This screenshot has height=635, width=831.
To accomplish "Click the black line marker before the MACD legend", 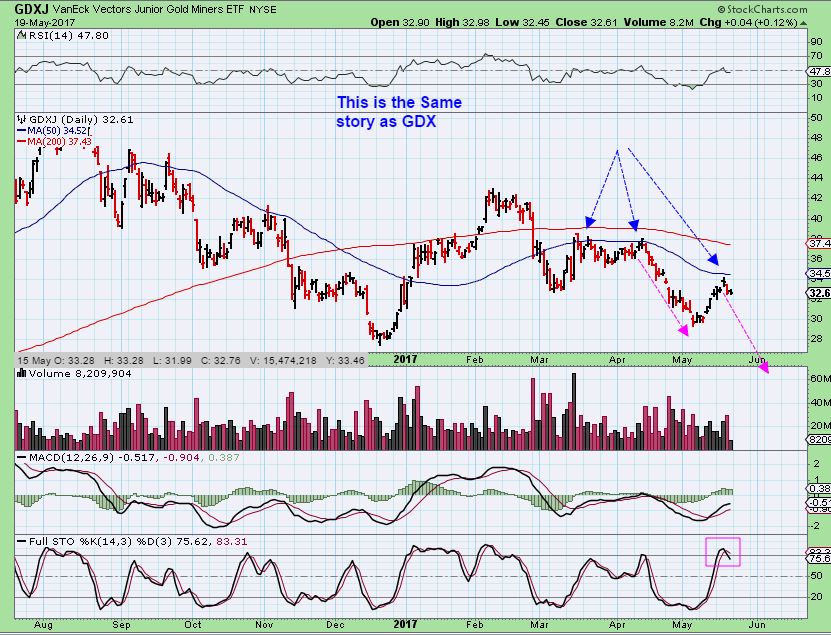I will tap(21, 457).
